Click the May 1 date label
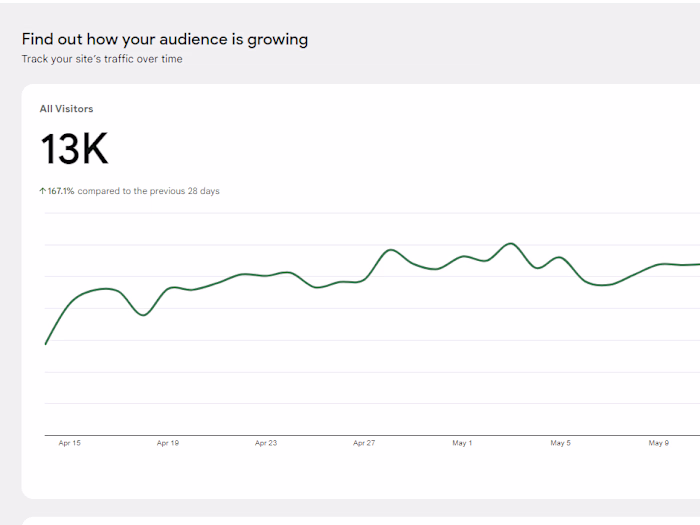 tap(462, 443)
